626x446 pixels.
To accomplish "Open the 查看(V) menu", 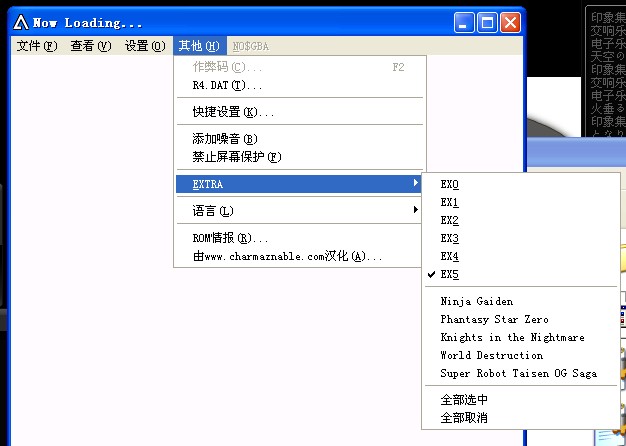I will (91, 46).
